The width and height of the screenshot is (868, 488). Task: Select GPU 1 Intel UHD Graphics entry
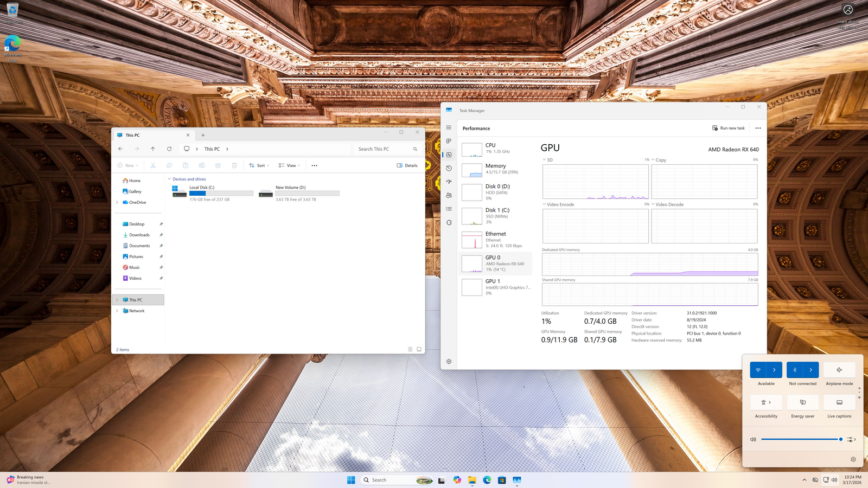pyautogui.click(x=496, y=287)
